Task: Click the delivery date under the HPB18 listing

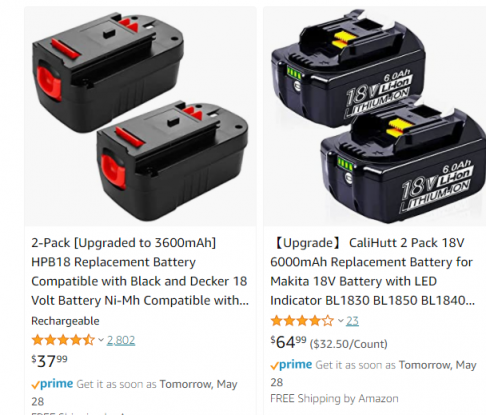Action: tap(134, 393)
